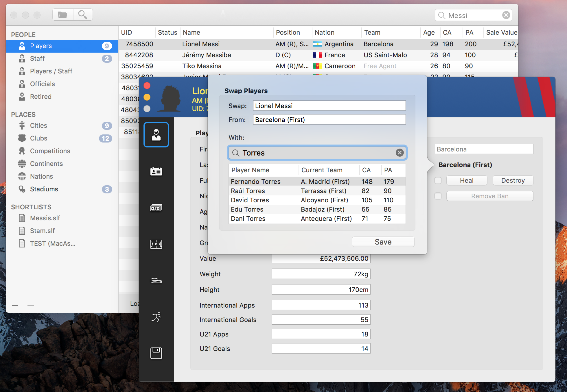
Task: Open Stadiums under Places
Action: tap(62, 189)
